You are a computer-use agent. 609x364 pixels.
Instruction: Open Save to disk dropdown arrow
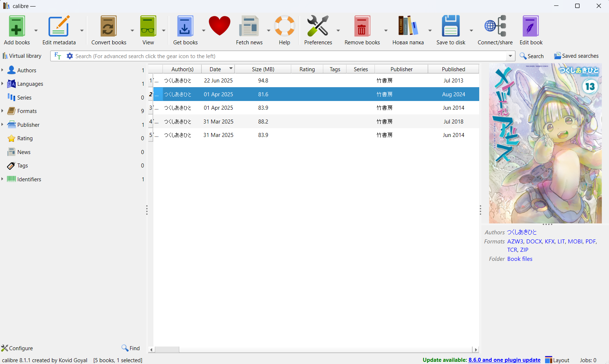pos(471,31)
